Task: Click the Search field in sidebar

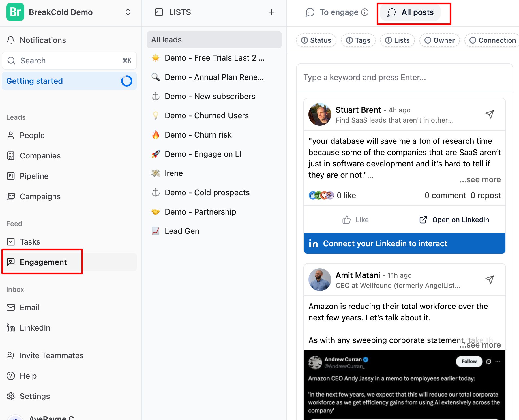Action: [69, 61]
